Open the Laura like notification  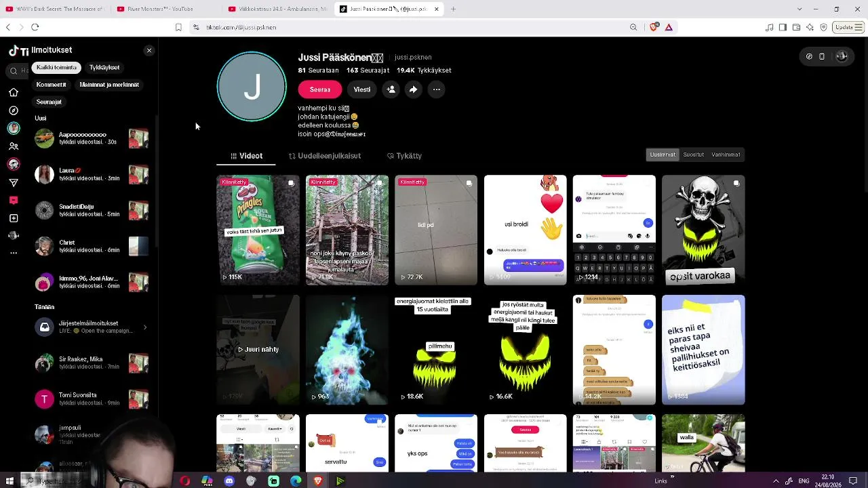click(92, 174)
